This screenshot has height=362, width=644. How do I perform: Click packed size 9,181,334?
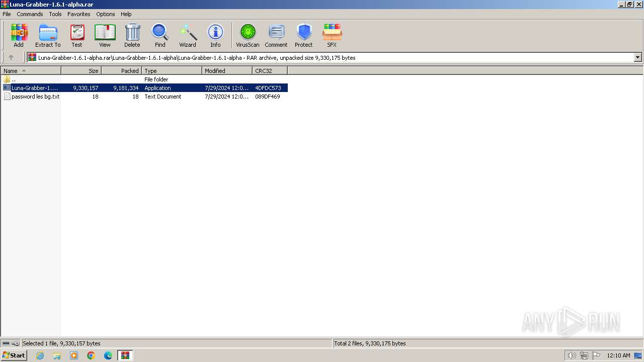[x=126, y=88]
